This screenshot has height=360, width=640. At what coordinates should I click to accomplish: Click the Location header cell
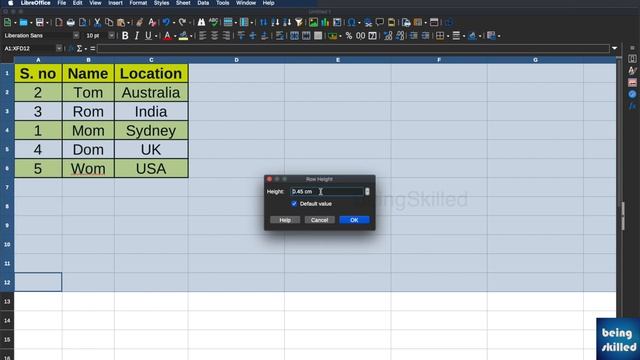[x=151, y=73]
